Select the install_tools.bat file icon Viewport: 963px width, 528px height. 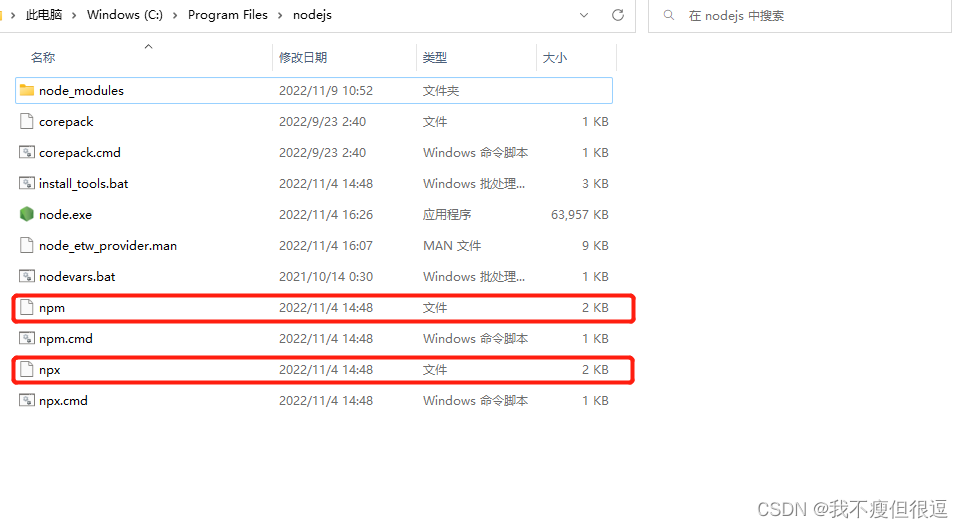click(x=26, y=184)
